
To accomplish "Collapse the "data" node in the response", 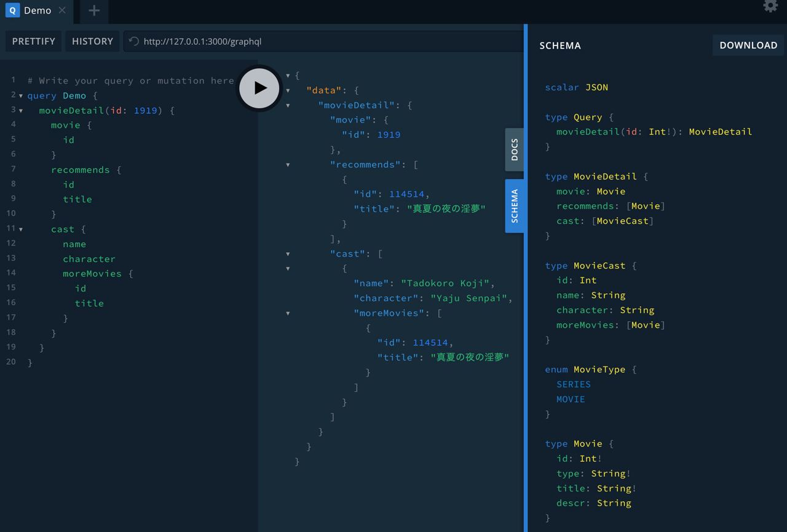I will pyautogui.click(x=288, y=90).
